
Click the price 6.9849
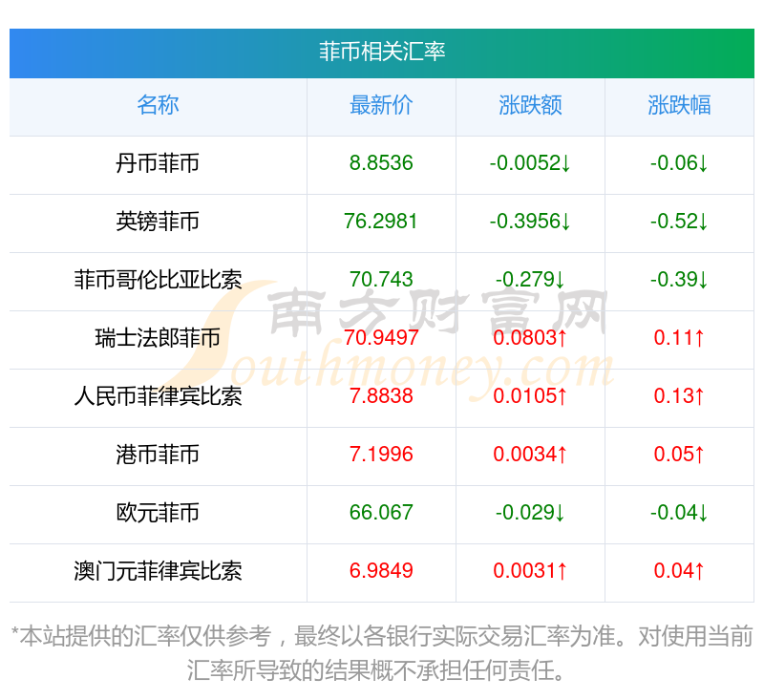pos(381,571)
